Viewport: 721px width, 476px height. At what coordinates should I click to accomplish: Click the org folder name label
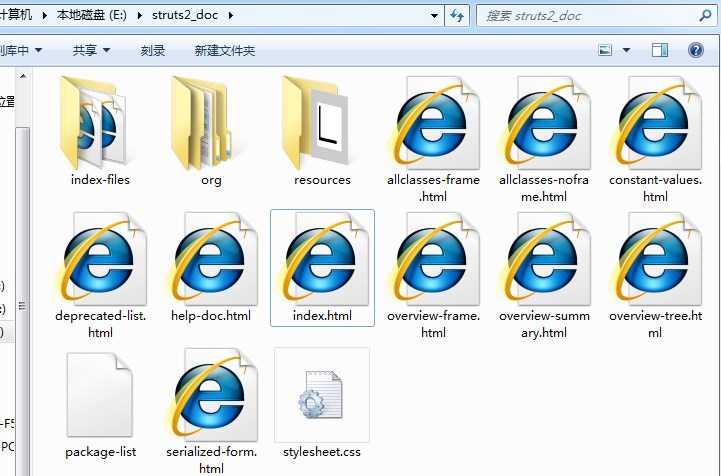tap(211, 180)
